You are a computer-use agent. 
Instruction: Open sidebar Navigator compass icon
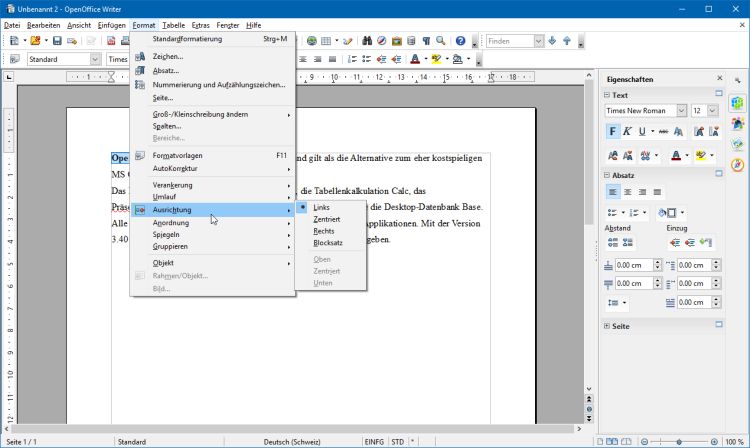pyautogui.click(x=738, y=164)
